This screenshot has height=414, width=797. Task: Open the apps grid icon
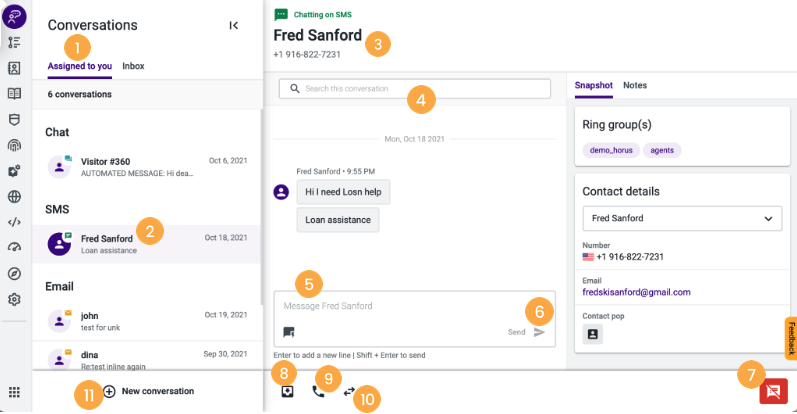[14, 392]
